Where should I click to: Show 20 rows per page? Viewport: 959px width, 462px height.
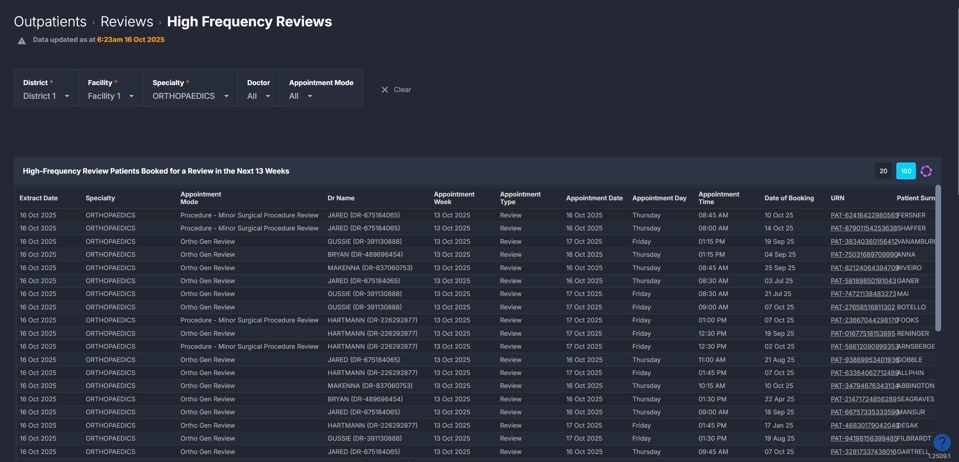883,171
